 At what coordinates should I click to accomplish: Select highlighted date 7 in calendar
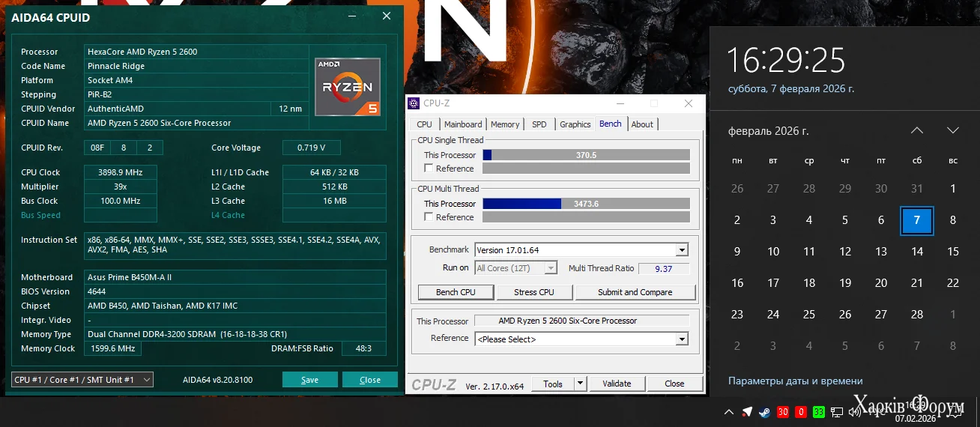(x=917, y=220)
